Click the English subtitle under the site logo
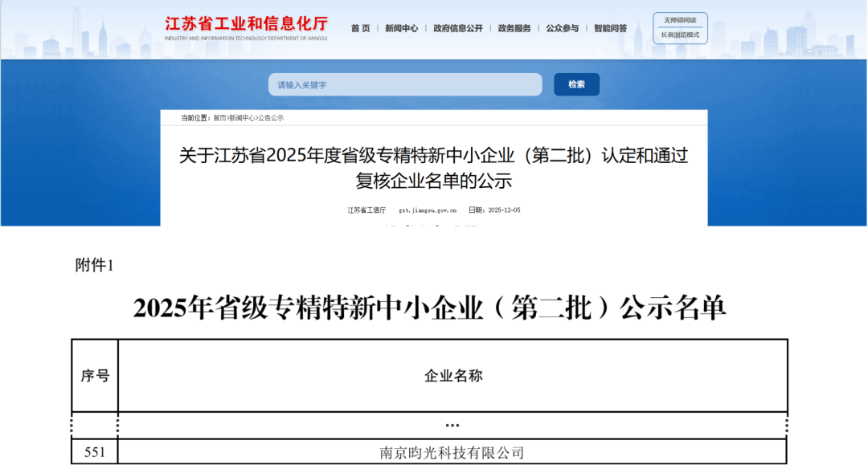The height and width of the screenshot is (465, 868). pos(246,39)
